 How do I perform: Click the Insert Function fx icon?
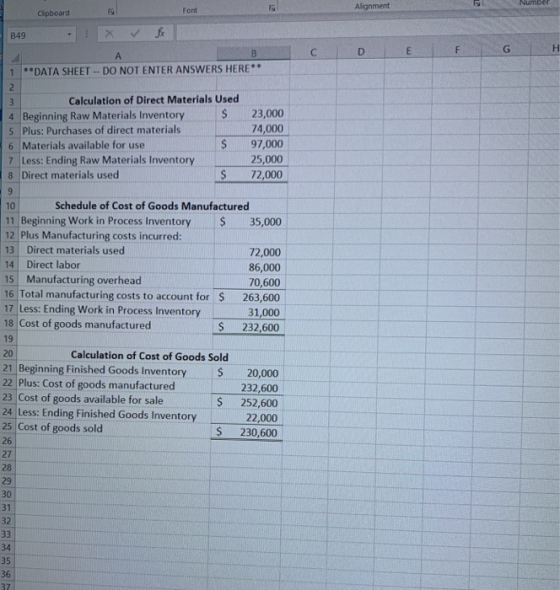[160, 33]
